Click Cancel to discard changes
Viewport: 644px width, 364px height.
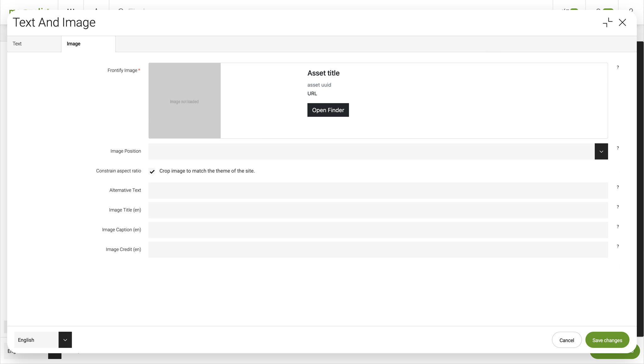point(567,340)
